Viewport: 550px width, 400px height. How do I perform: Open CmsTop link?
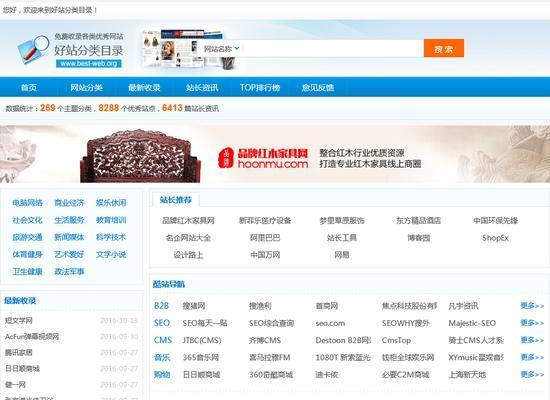[x=396, y=340]
